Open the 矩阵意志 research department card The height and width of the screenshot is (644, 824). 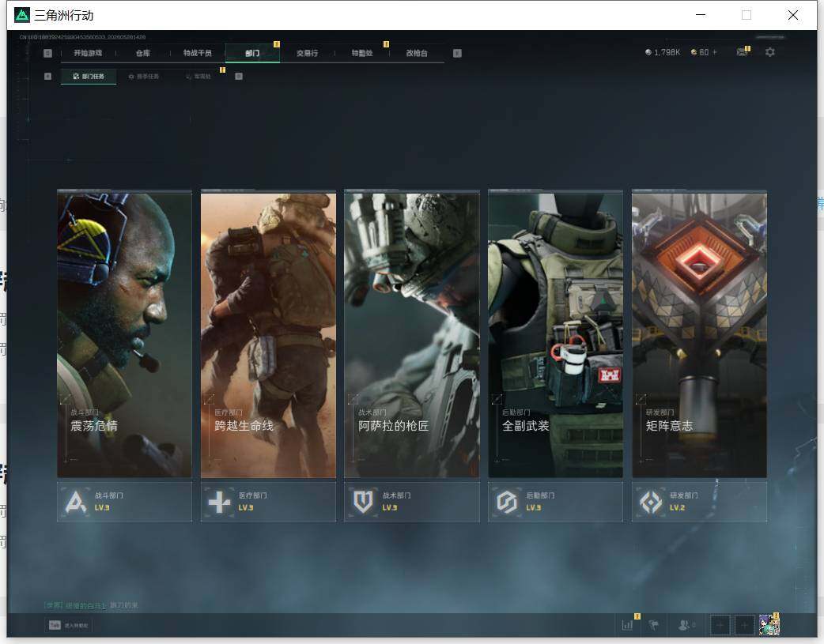(700, 334)
